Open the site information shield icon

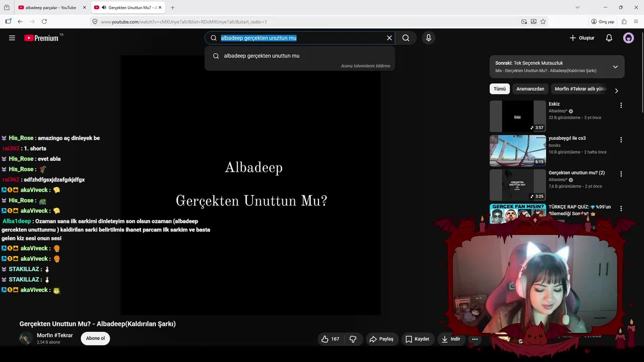(95, 22)
